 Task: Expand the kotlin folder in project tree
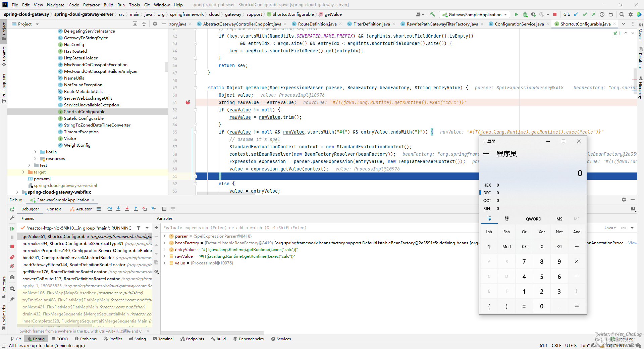click(35, 152)
